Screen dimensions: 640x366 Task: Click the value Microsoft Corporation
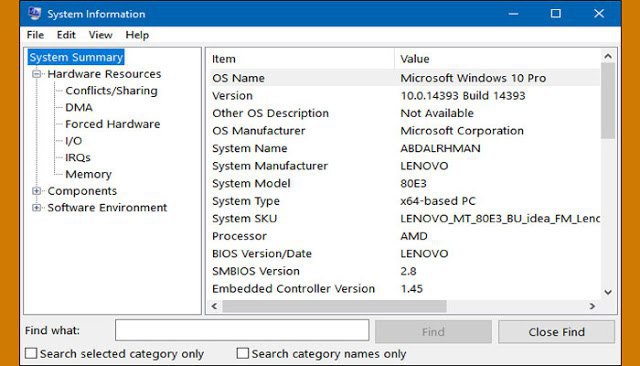462,131
